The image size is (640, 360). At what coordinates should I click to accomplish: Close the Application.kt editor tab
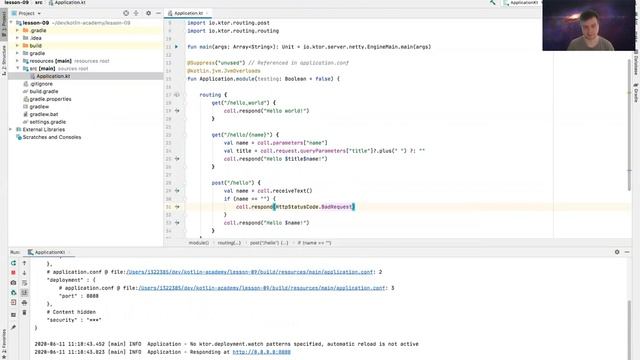coord(207,13)
